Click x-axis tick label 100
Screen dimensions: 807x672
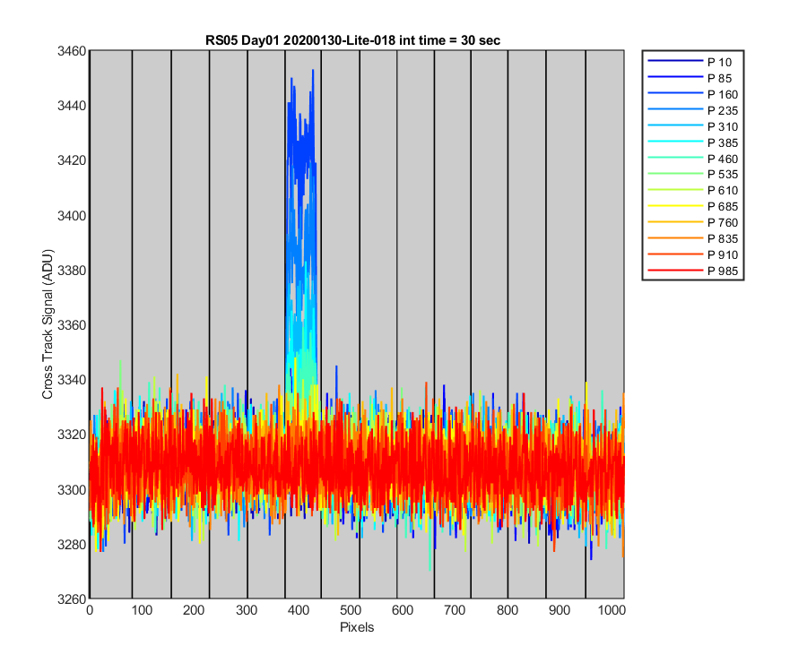pyautogui.click(x=142, y=610)
